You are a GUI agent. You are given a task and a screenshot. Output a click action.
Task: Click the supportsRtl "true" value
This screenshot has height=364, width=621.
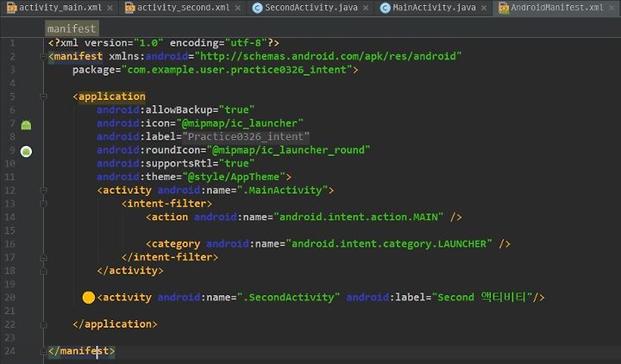pos(237,164)
